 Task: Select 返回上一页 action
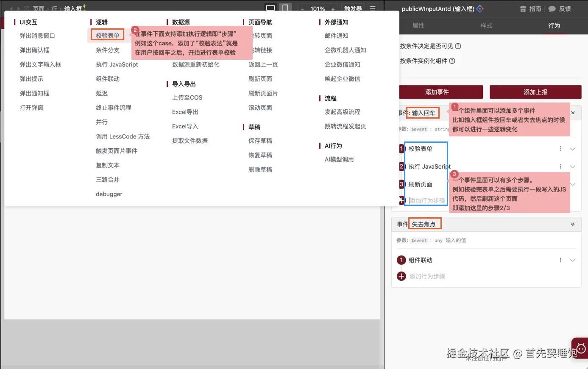point(263,64)
